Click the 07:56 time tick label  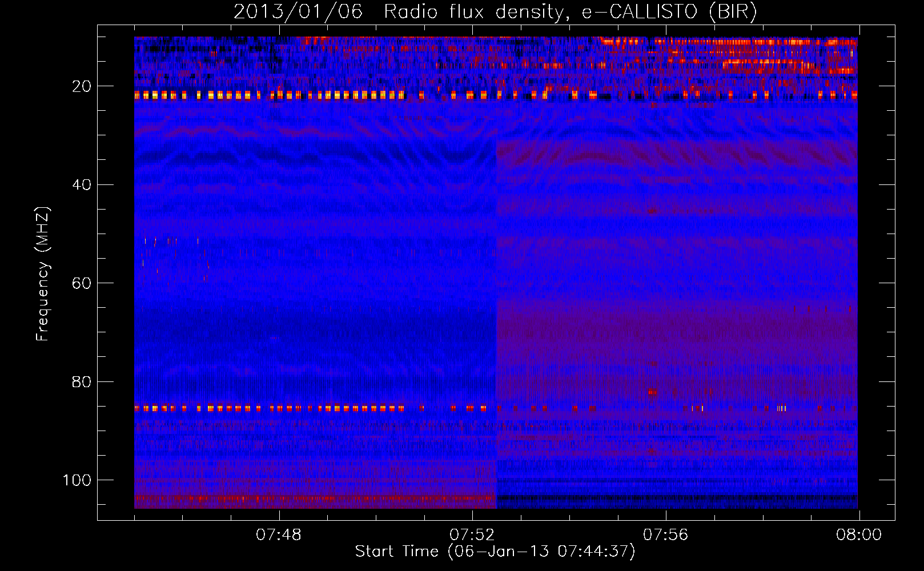click(666, 535)
